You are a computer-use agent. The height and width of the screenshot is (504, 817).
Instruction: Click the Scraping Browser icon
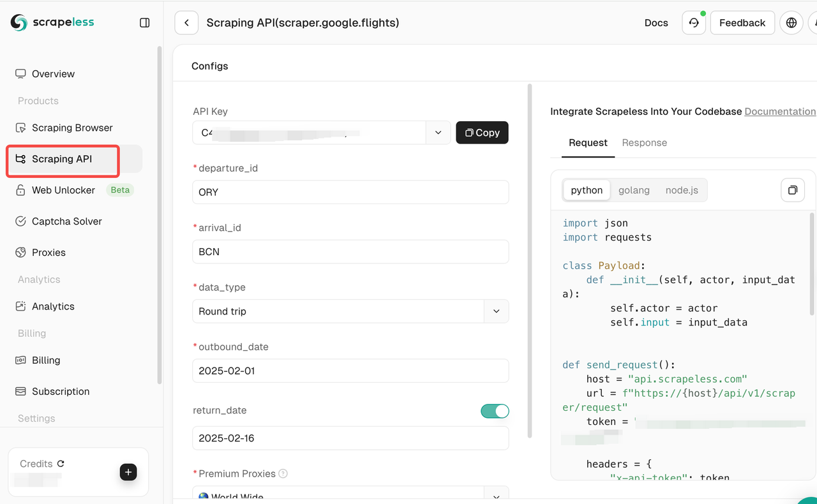tap(20, 128)
